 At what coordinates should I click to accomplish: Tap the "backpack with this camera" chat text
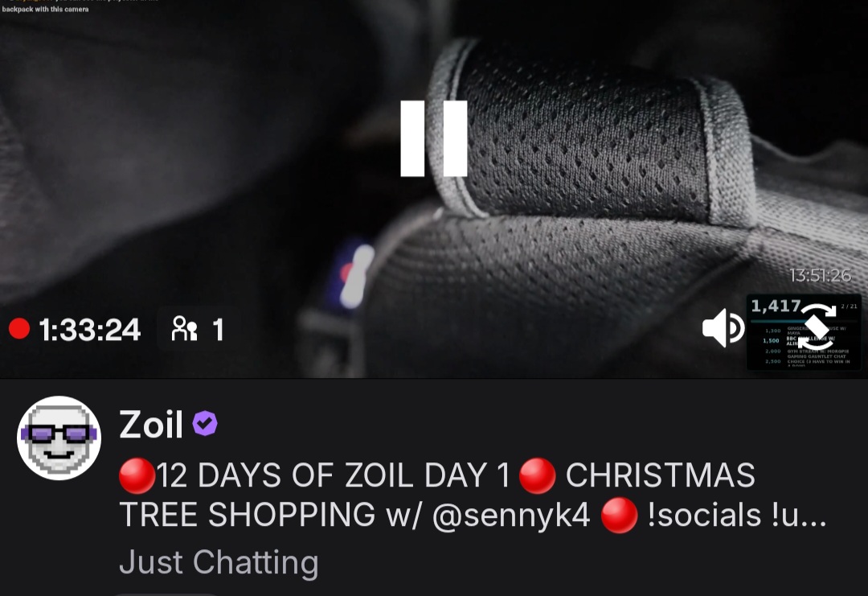[x=45, y=10]
